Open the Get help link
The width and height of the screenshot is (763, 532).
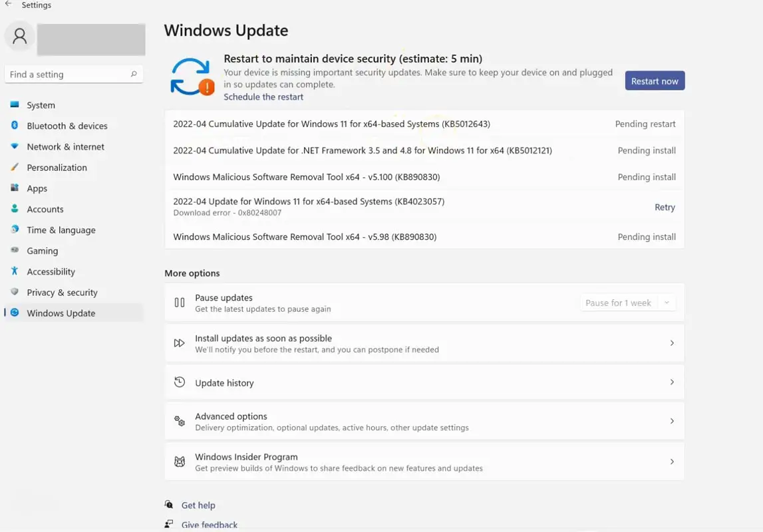tap(198, 505)
